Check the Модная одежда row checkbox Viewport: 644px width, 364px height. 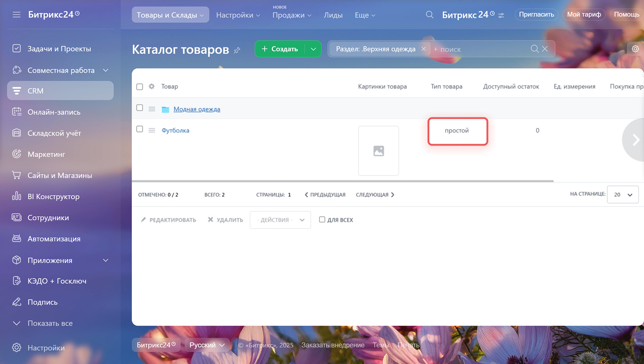point(140,108)
